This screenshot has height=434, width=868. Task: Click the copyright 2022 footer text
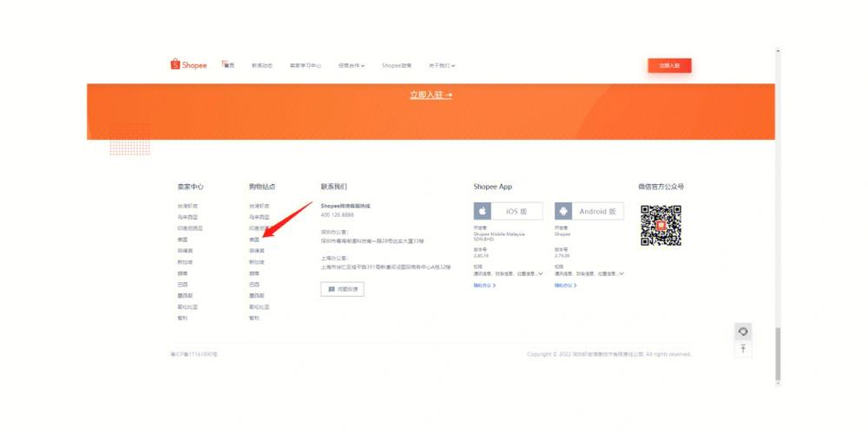609,354
